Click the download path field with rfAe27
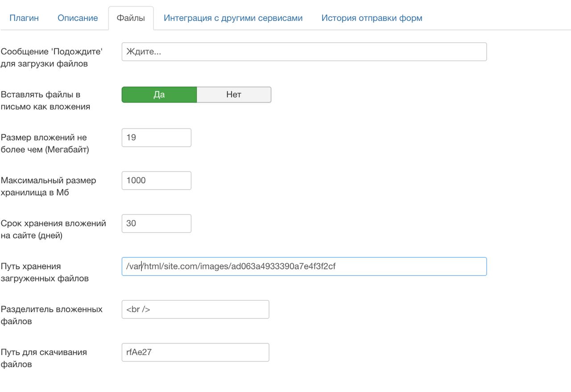The image size is (571, 392). coord(195,352)
